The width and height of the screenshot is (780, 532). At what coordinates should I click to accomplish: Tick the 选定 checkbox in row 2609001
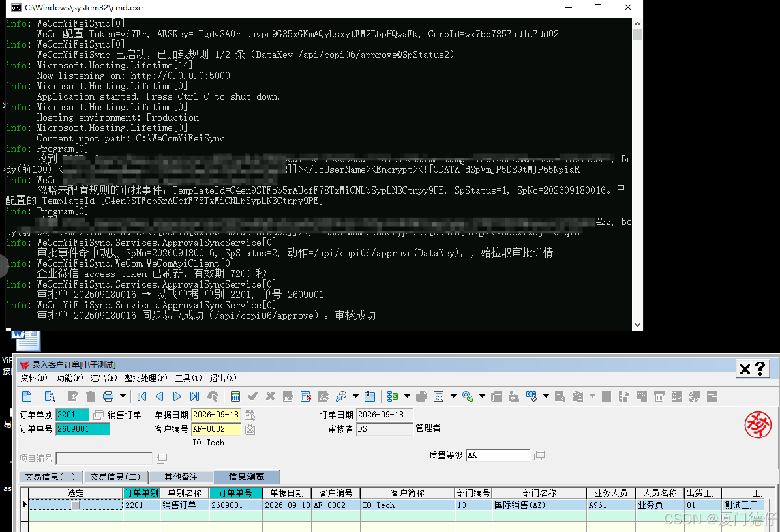(75, 505)
